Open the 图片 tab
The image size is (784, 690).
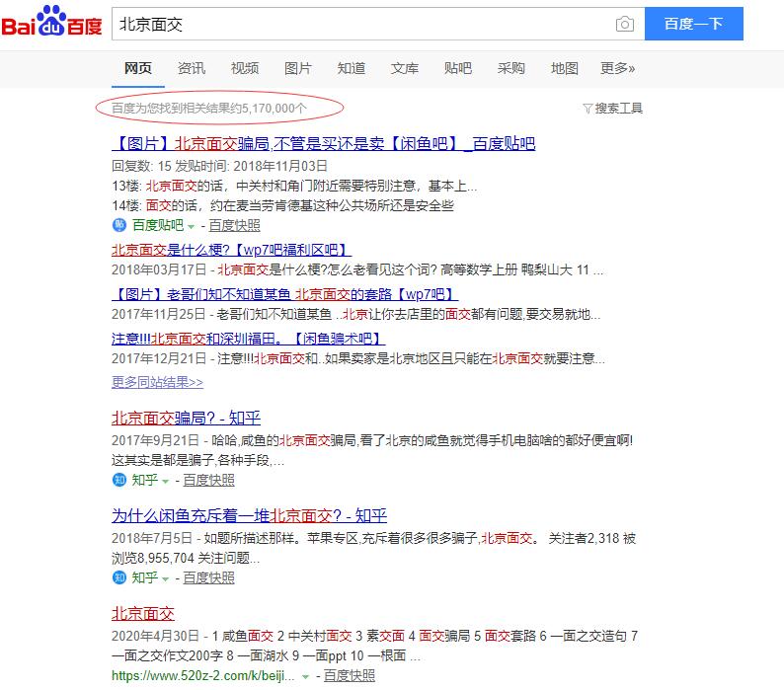pyautogui.click(x=298, y=68)
